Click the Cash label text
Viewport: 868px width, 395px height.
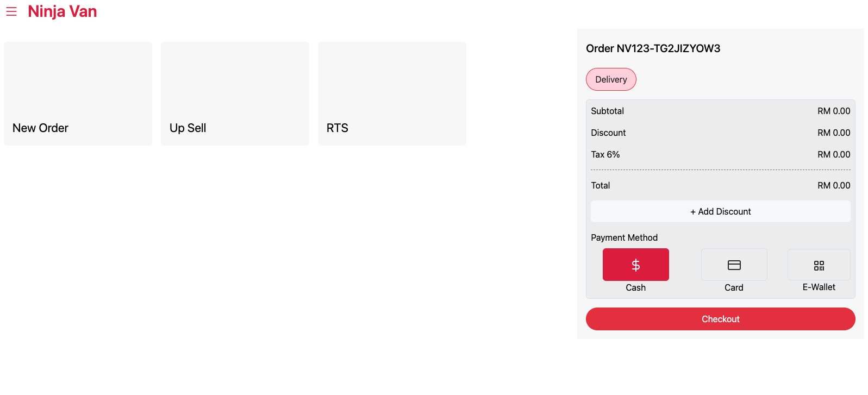635,287
